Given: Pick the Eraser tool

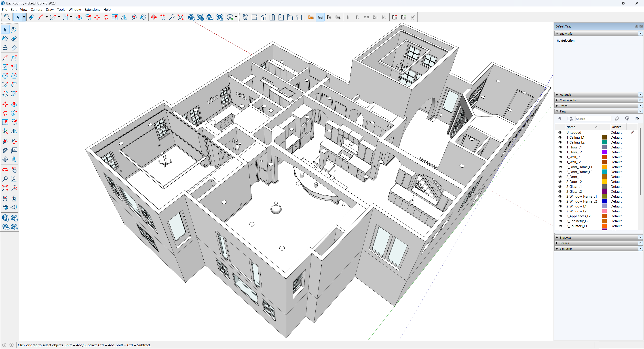Looking at the screenshot, I should [x=14, y=38].
